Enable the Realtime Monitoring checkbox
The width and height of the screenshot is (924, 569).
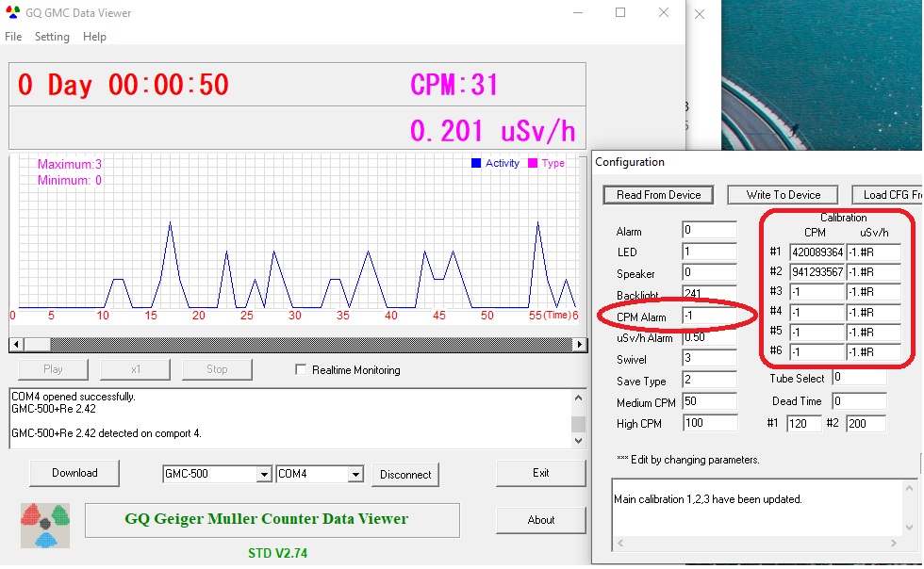click(302, 370)
